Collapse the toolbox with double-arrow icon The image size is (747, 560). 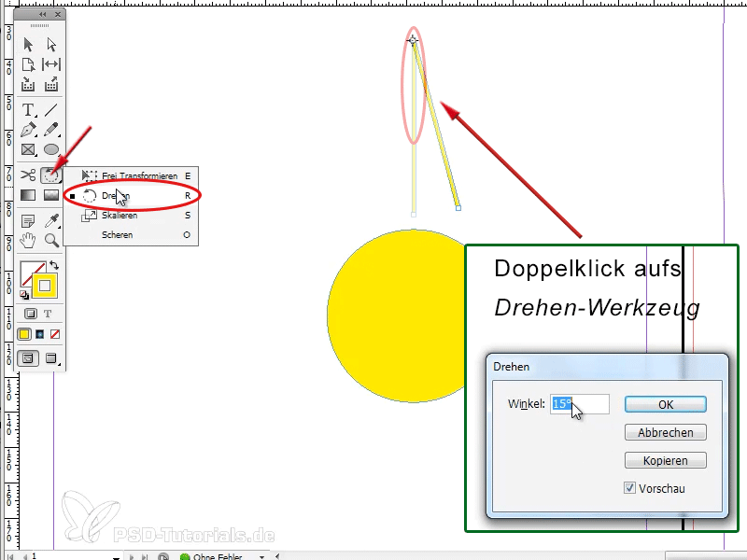(42, 14)
